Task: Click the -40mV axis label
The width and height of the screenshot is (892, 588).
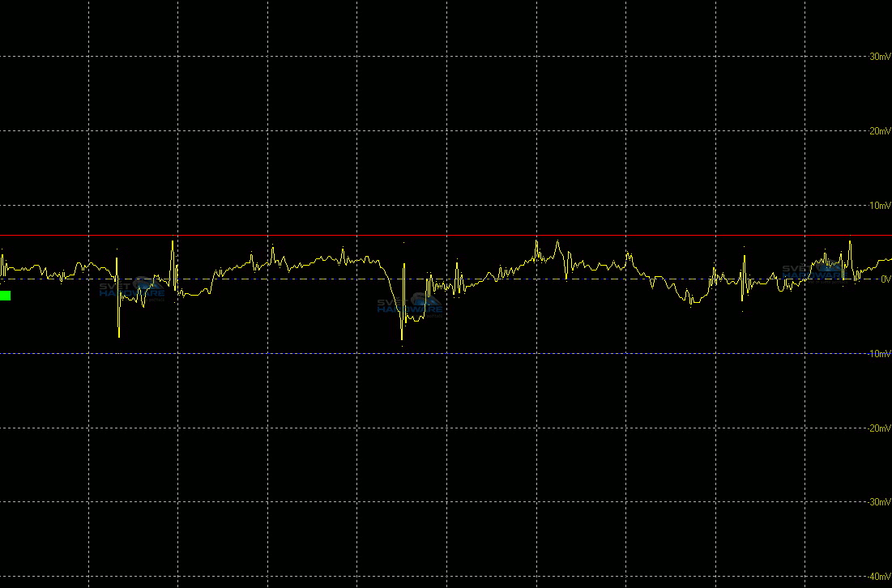Action: tap(878, 577)
